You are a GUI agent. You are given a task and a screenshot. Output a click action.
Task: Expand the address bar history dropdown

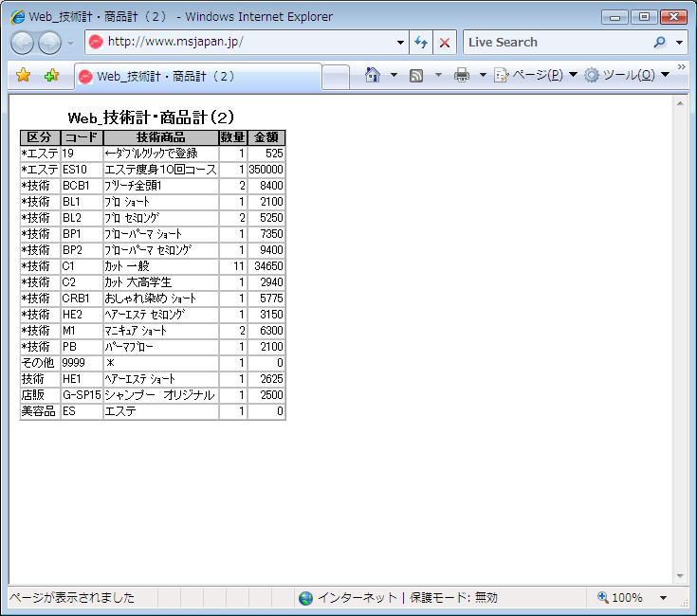click(400, 43)
